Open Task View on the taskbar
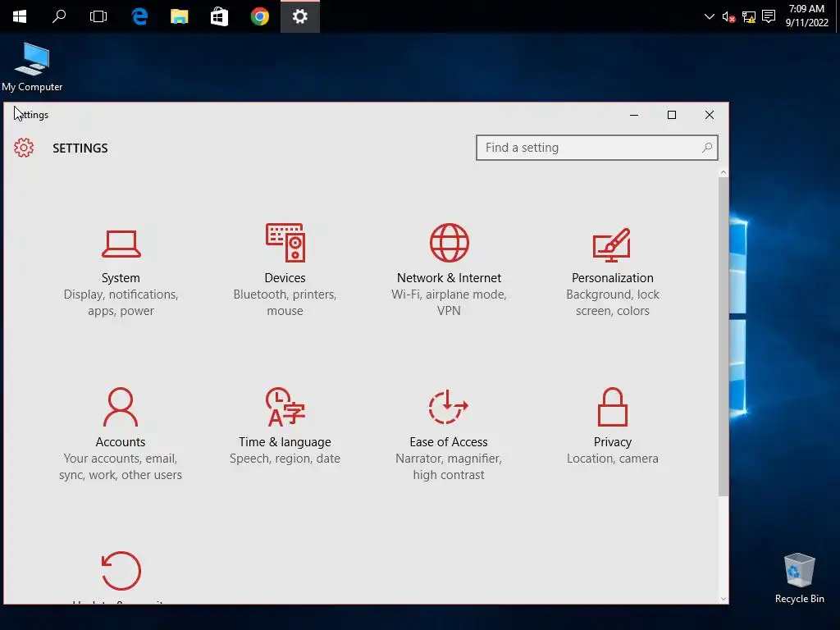 tap(98, 16)
